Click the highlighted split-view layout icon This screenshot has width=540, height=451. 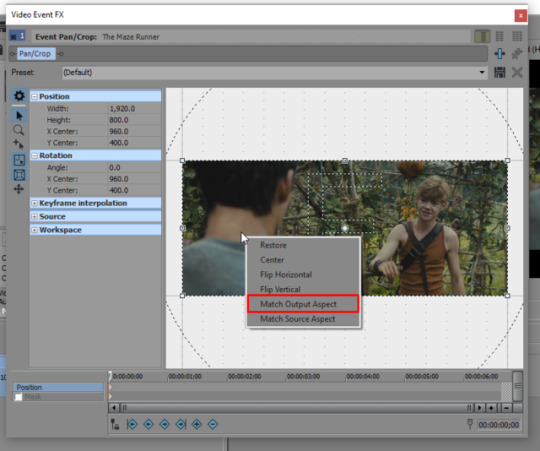(x=482, y=36)
